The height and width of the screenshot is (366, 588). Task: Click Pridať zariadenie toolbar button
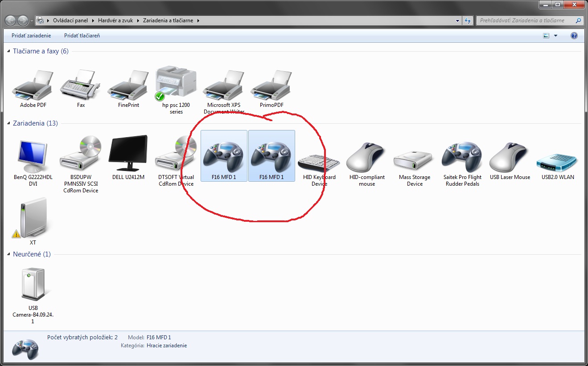click(31, 36)
